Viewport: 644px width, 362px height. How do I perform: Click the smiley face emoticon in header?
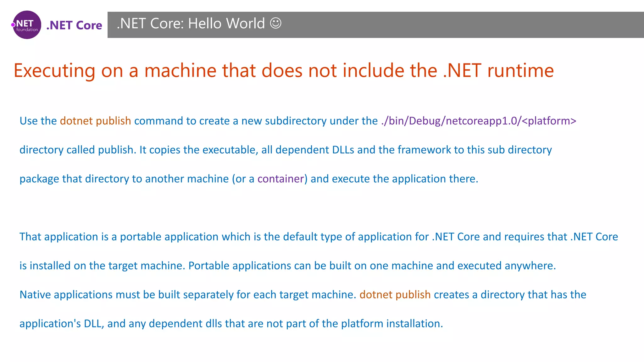click(276, 23)
